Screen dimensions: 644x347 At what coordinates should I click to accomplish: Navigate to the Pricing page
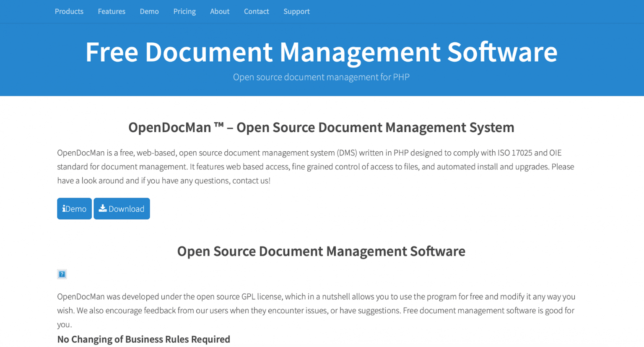pos(184,11)
